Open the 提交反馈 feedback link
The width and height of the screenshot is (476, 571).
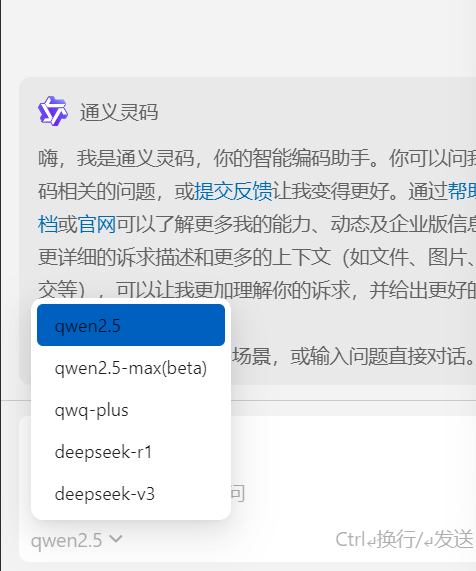[x=233, y=191]
